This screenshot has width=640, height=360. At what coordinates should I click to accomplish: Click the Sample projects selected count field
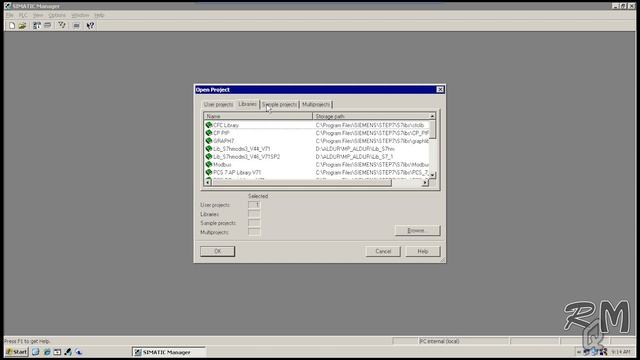tap(254, 223)
